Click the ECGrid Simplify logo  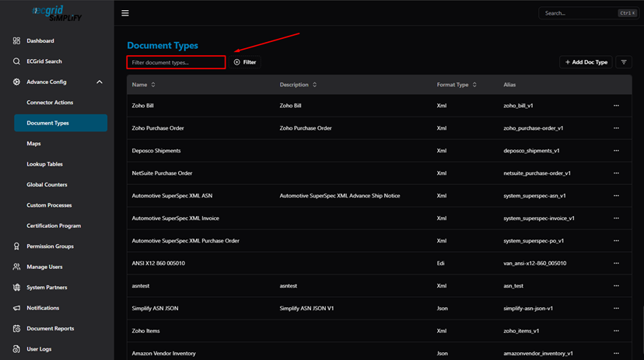(57, 13)
